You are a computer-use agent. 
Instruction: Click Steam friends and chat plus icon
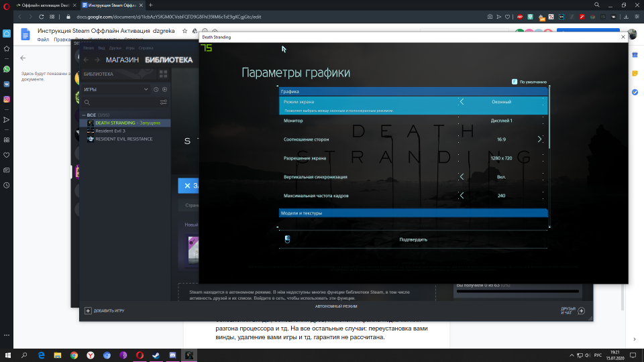pyautogui.click(x=581, y=310)
